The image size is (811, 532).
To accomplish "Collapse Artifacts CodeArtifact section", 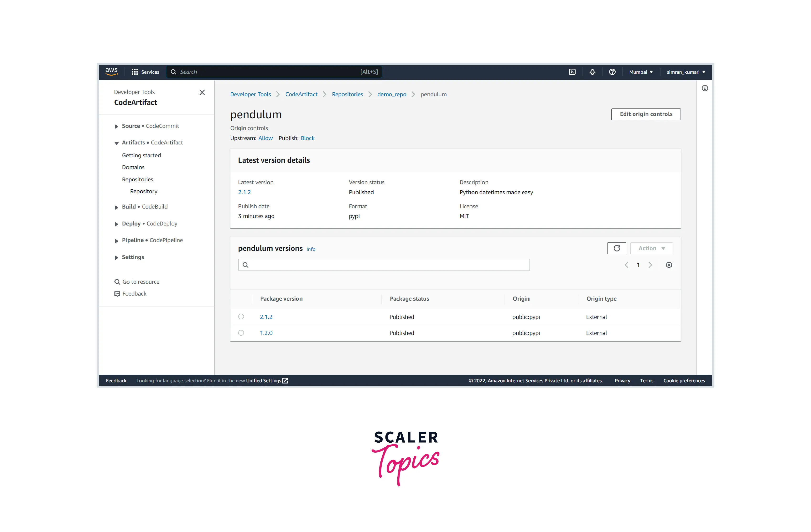I will 117,143.
